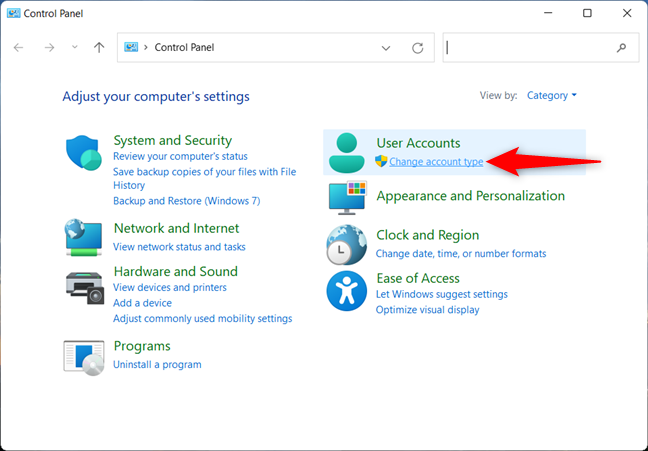Click the Ease of Access icon
Viewport: 648px width, 451px height.
pos(346,291)
